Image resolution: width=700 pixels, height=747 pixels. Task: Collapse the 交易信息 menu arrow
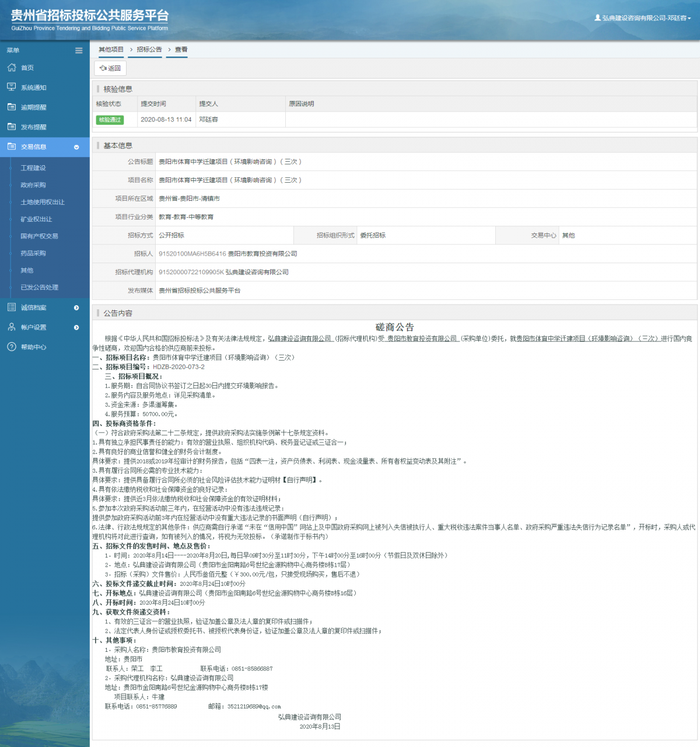(x=76, y=147)
